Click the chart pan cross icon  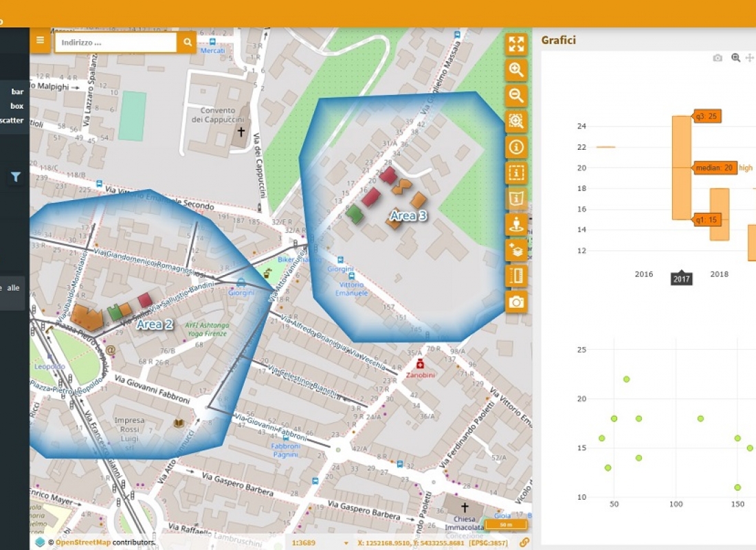[750, 58]
